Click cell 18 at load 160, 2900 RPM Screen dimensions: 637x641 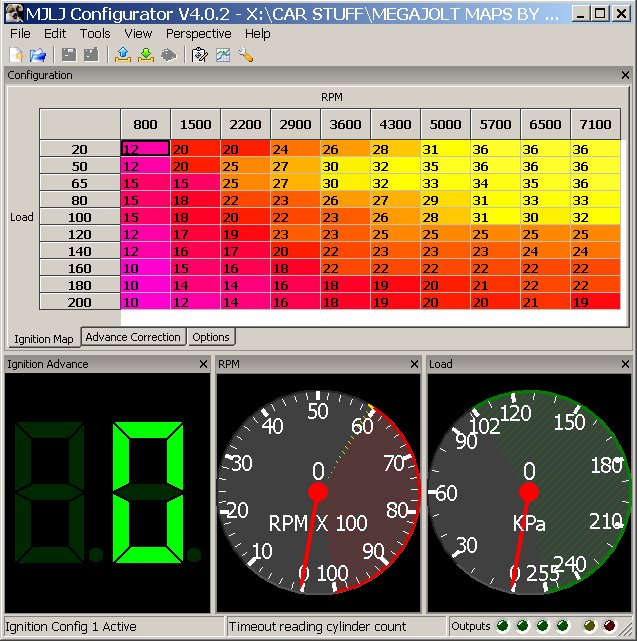(295, 268)
